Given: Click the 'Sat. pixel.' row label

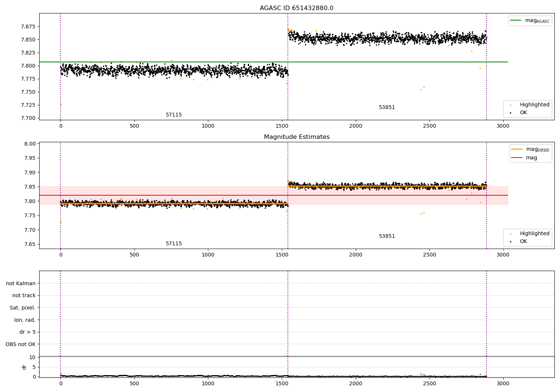Looking at the screenshot, I should 23,308.
